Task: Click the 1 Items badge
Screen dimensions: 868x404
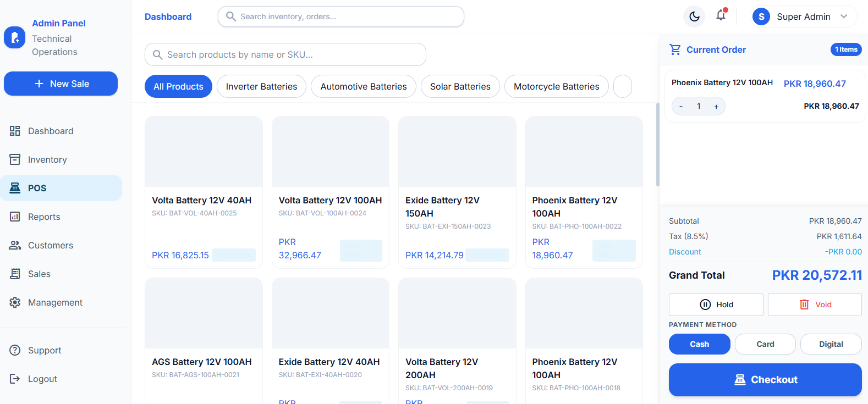Action: (x=846, y=49)
